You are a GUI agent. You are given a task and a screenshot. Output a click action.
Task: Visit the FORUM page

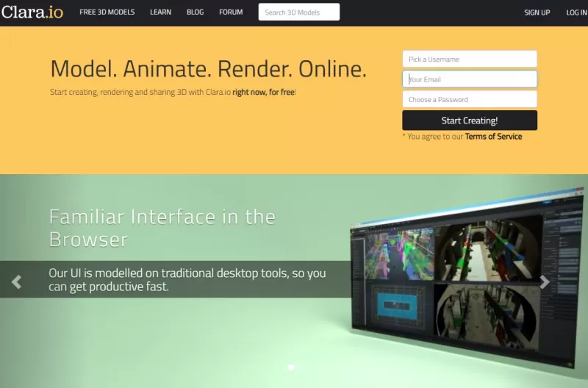pyautogui.click(x=231, y=12)
